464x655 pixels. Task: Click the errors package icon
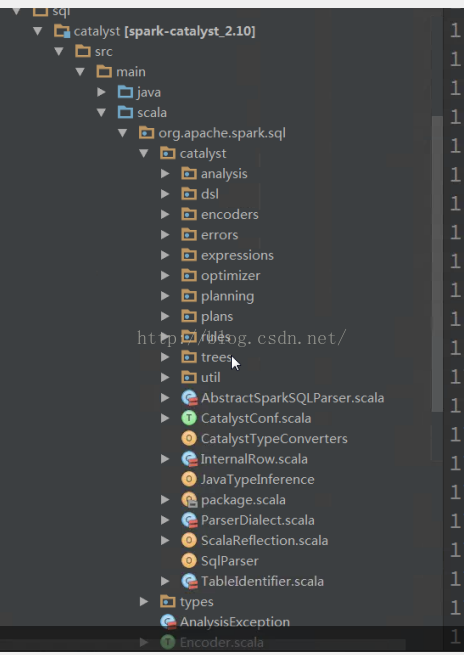(189, 235)
